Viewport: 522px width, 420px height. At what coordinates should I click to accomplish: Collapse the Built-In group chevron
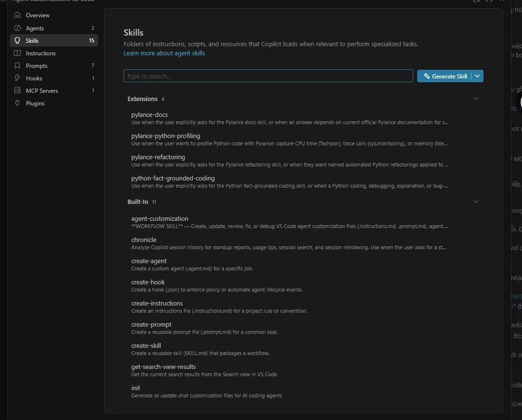pyautogui.click(x=476, y=202)
